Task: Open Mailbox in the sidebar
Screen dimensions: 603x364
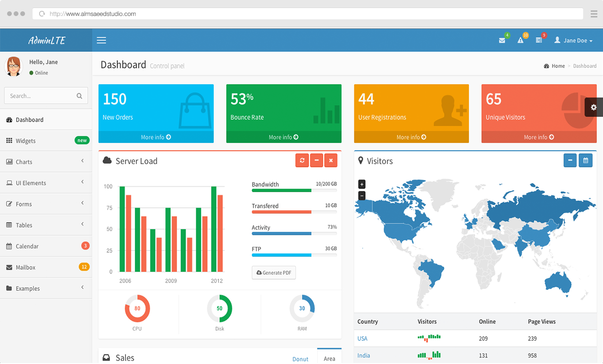Action: pyautogui.click(x=46, y=267)
